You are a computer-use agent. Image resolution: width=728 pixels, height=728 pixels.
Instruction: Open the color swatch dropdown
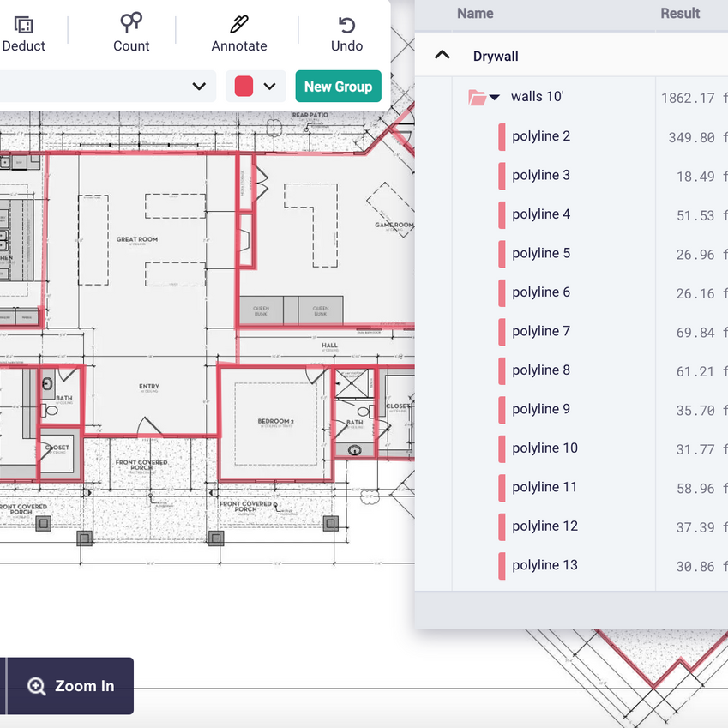pyautogui.click(x=270, y=86)
